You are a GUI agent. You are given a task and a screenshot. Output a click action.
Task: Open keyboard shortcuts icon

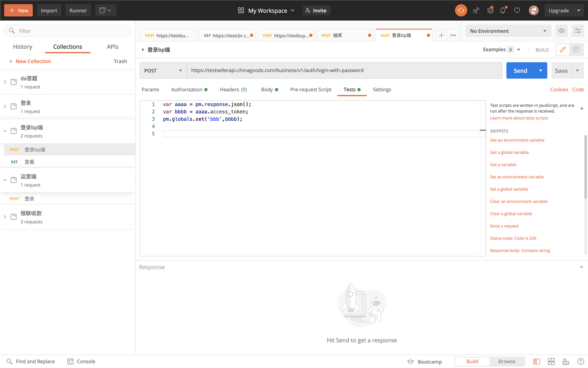click(566, 361)
